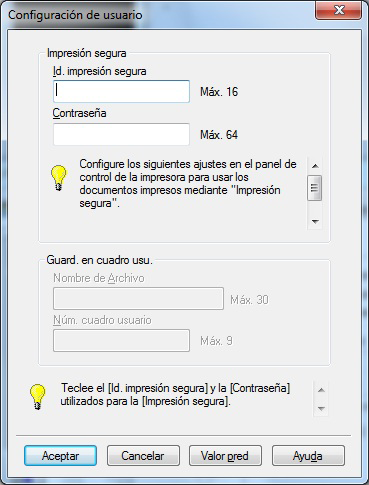This screenshot has width=369, height=485.
Task: Click down arrow of Configure hint scrollbar
Action: point(315,221)
